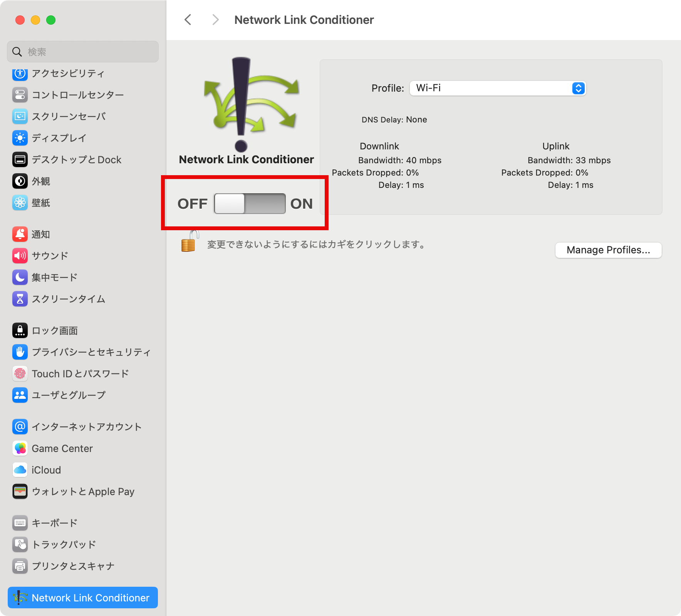The image size is (681, 616).
Task: Select the トラックパッド trackpad icon
Action: click(x=20, y=544)
